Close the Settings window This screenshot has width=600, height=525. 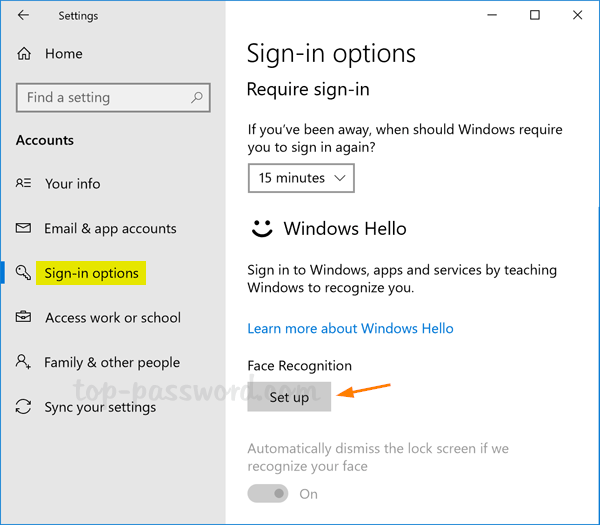578,15
